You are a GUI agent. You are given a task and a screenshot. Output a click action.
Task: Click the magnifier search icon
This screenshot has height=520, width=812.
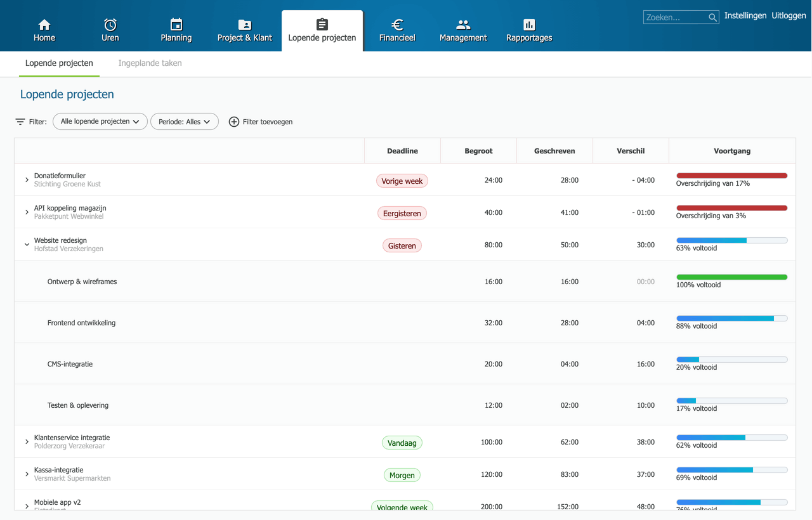[713, 18]
